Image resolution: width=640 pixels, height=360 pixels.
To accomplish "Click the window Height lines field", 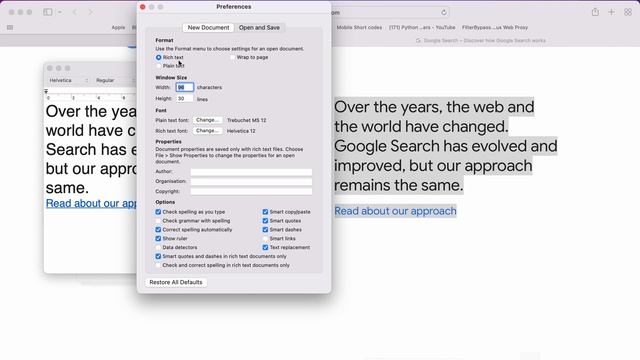I will click(x=184, y=99).
